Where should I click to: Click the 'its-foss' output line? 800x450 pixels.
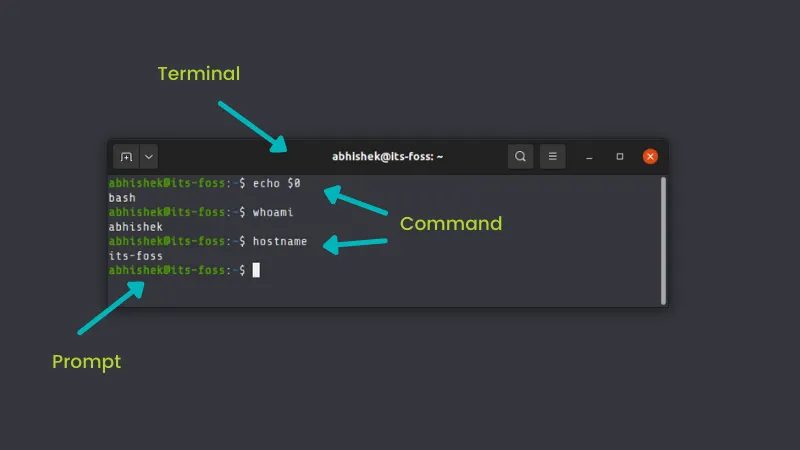tap(135, 256)
